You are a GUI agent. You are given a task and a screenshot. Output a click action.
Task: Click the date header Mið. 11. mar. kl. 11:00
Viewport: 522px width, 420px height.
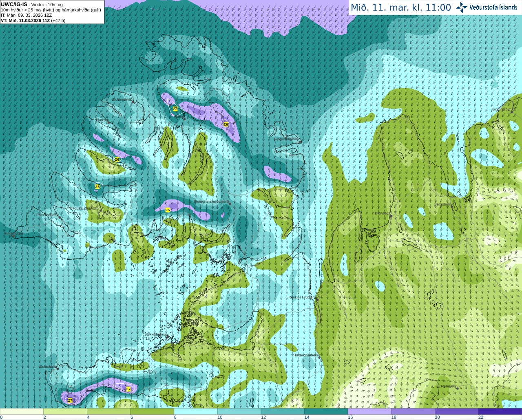pos(401,8)
